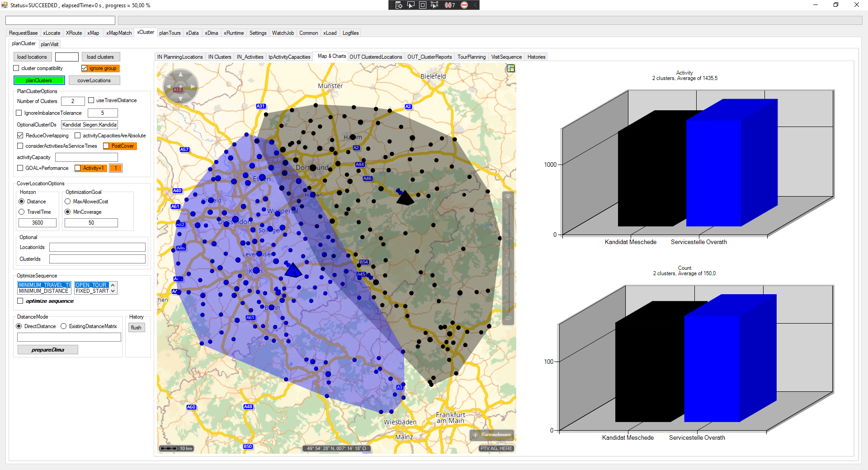
Task: Click the map pan compass control
Action: tap(181, 86)
